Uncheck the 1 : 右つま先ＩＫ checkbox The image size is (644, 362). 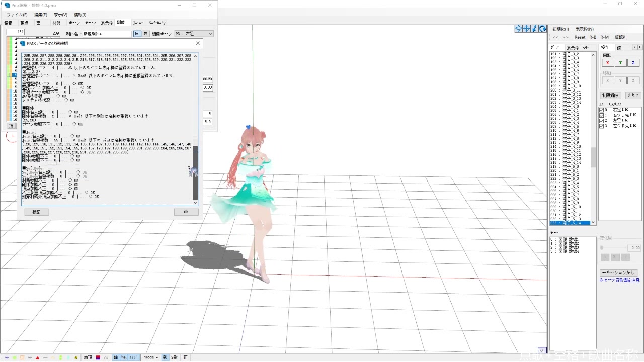tap(602, 115)
